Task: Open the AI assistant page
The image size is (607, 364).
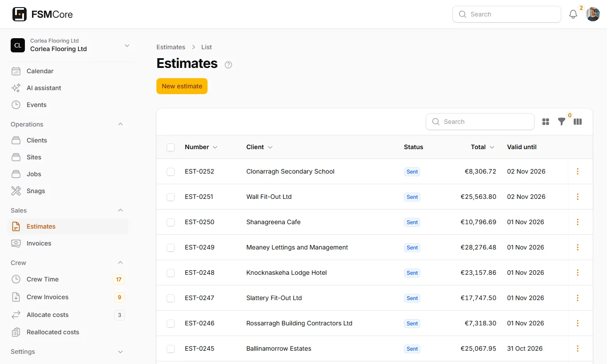Action: point(68,88)
